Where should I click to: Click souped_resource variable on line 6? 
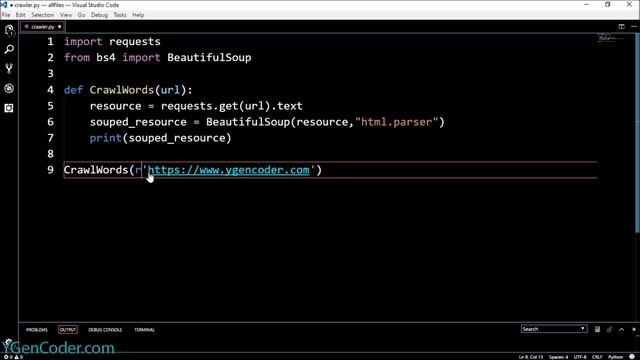[x=138, y=122]
